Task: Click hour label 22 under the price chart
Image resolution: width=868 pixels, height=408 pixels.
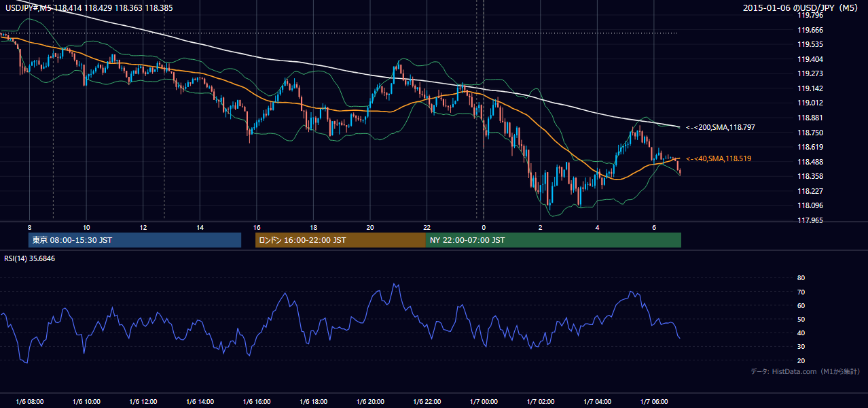Action: (427, 227)
